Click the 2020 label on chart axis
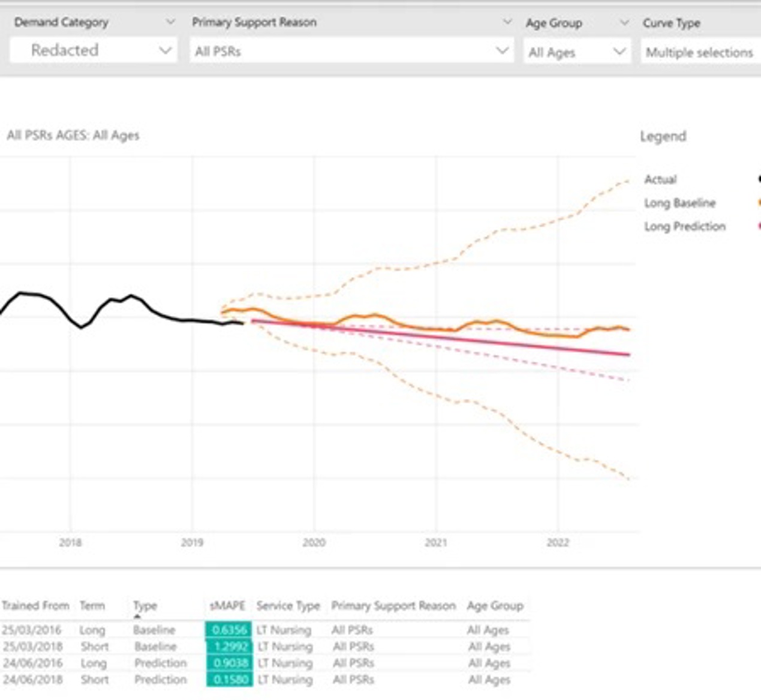Screen dimensions: 761x700 (314, 542)
